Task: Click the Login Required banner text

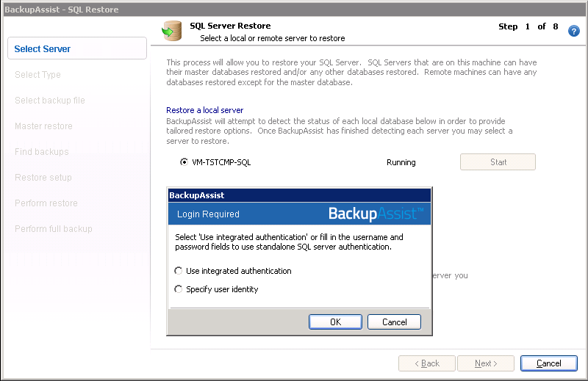Action: click(x=208, y=214)
